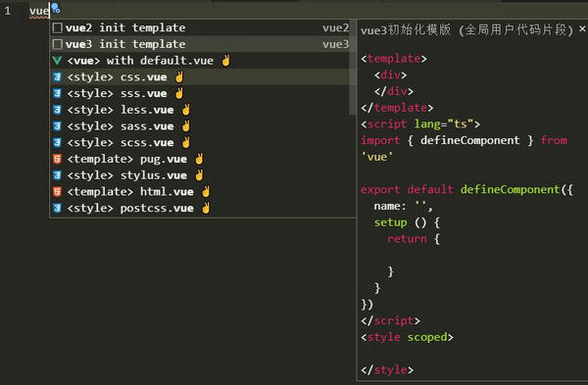The height and width of the screenshot is (385, 588).
Task: Close the vue3 snippet documentation panel
Action: pyautogui.click(x=582, y=28)
